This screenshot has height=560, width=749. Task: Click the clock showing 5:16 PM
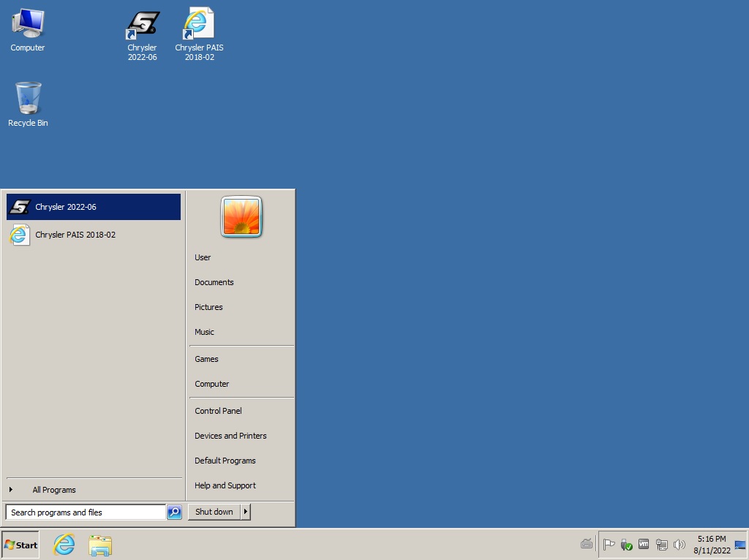(x=712, y=544)
